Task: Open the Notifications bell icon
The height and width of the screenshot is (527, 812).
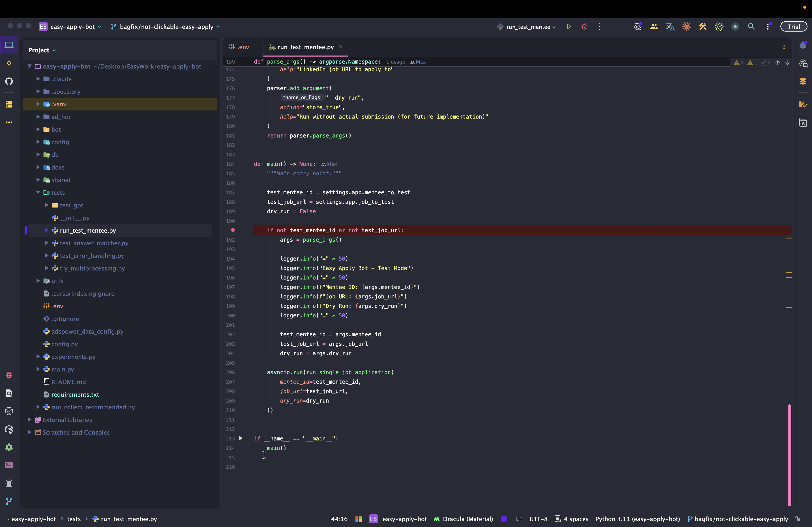Action: pyautogui.click(x=803, y=45)
